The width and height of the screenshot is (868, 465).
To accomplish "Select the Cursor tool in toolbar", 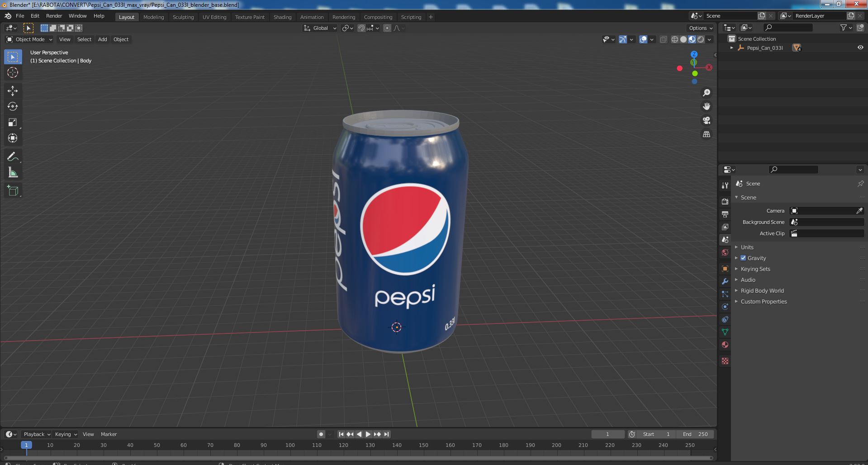I will (13, 72).
